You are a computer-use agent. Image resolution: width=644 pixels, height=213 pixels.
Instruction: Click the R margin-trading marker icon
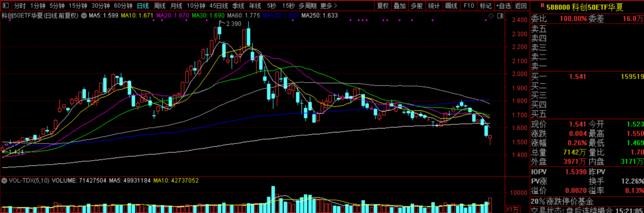click(542, 6)
